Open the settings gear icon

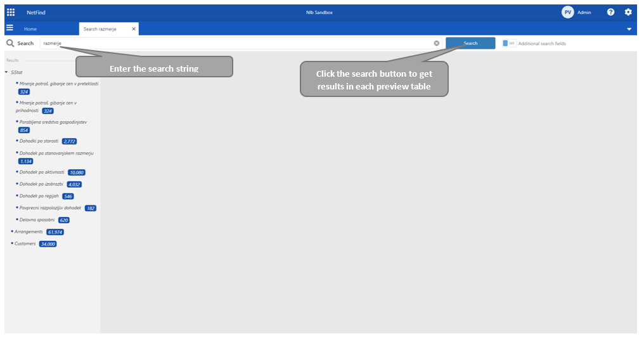pyautogui.click(x=628, y=12)
